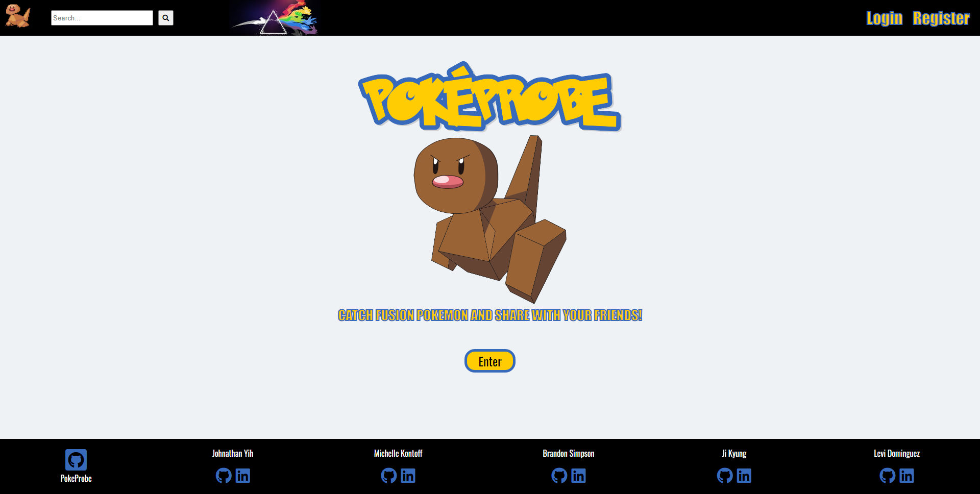Open Michelle Kontoff's LinkedIn icon
This screenshot has height=494, width=980.
[408, 476]
